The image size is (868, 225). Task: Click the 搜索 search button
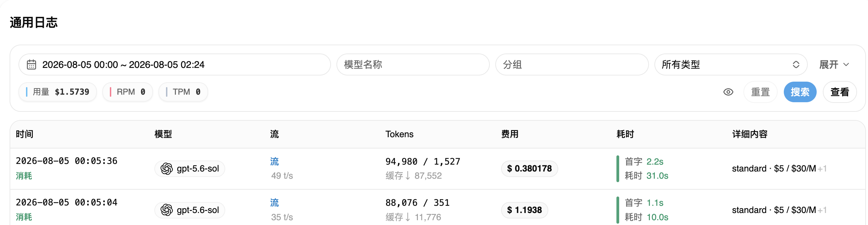[x=800, y=92]
